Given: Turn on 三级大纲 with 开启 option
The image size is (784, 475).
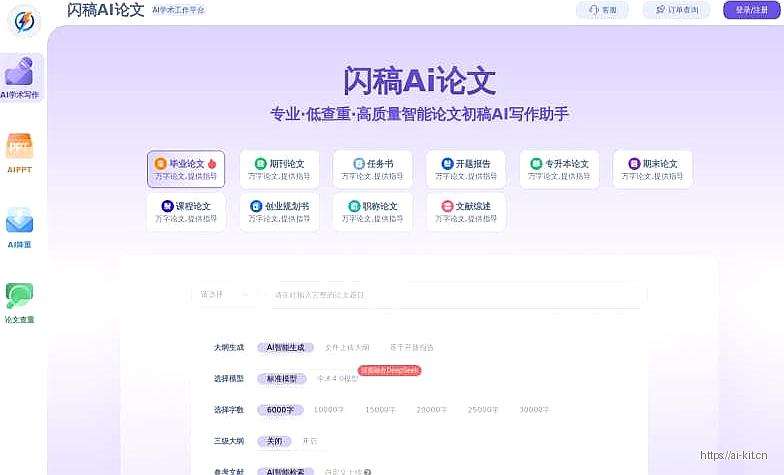Looking at the screenshot, I should (310, 441).
